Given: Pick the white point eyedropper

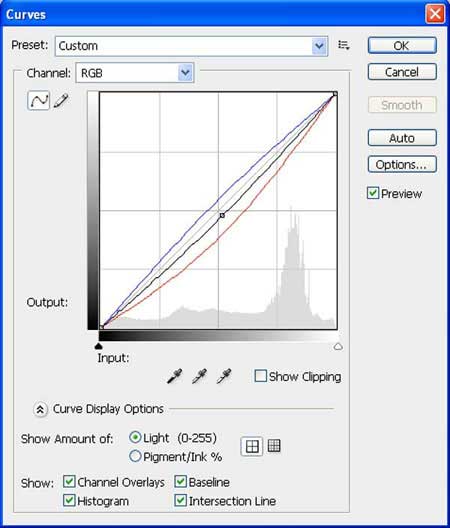Looking at the screenshot, I should point(224,376).
